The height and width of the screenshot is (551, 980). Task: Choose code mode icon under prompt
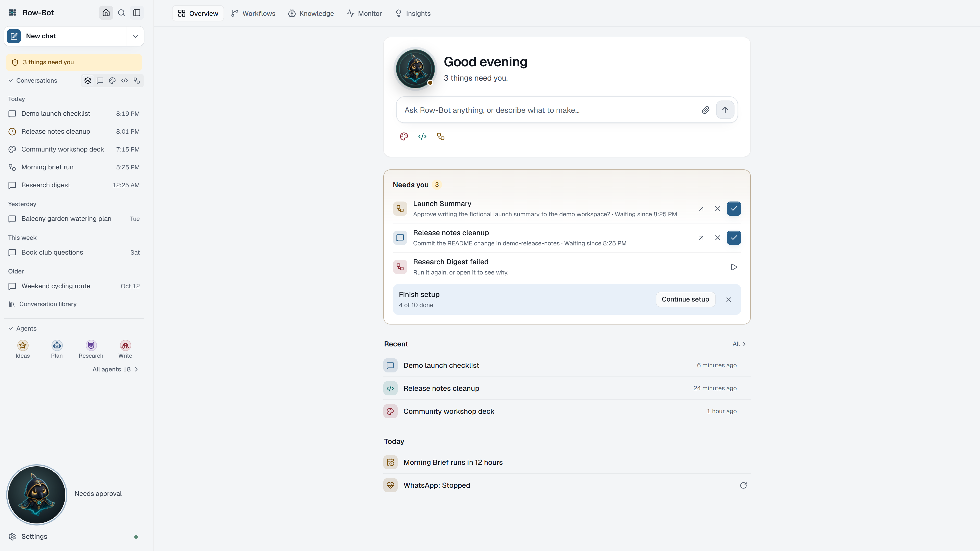(422, 136)
